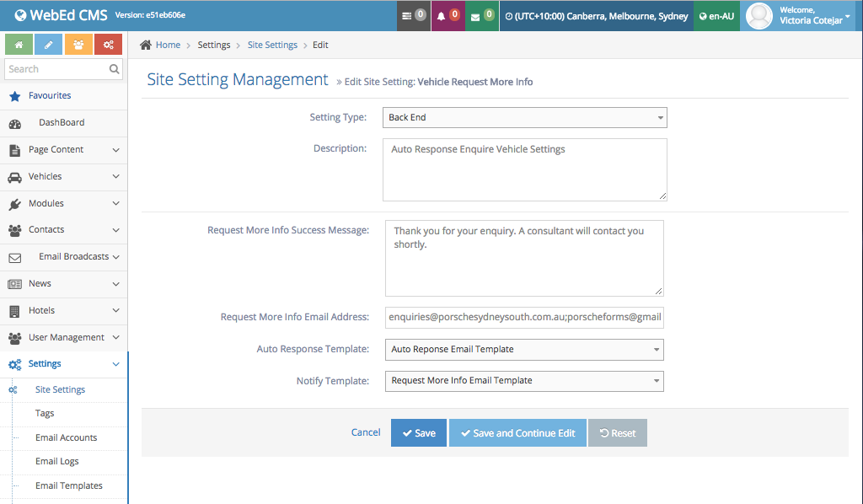
Task: Click the search magnifier icon
Action: (x=114, y=69)
